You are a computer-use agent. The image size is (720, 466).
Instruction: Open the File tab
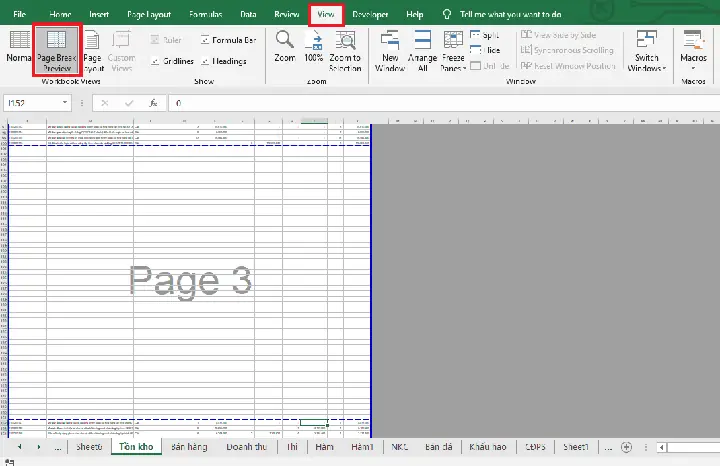(x=19, y=14)
